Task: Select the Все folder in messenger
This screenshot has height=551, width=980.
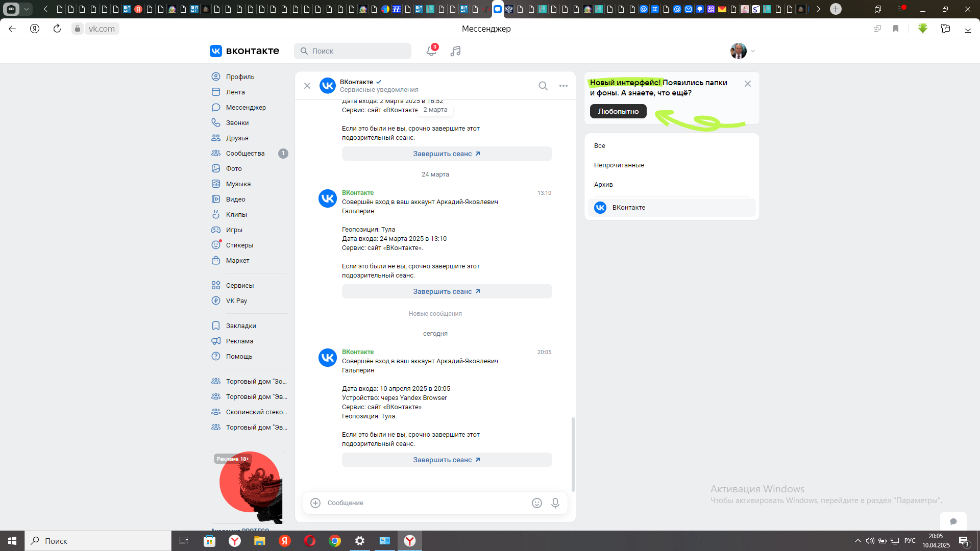Action: pos(672,146)
